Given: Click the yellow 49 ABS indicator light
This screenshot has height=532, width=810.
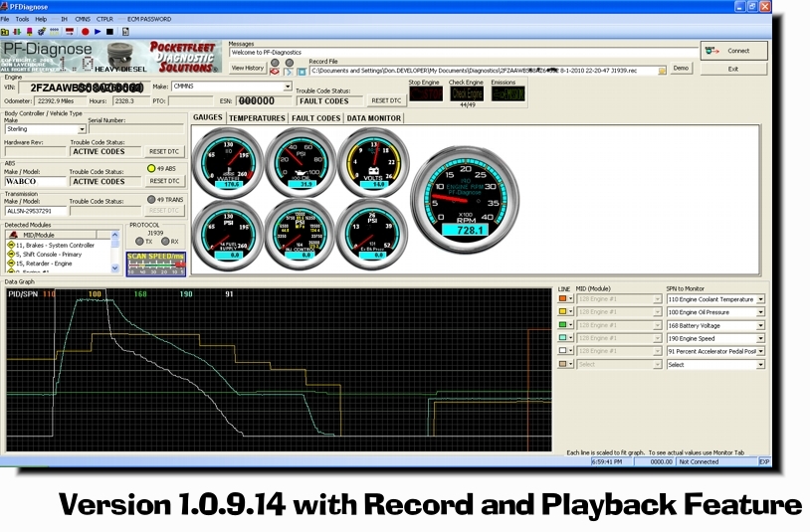Looking at the screenshot, I should [151, 168].
